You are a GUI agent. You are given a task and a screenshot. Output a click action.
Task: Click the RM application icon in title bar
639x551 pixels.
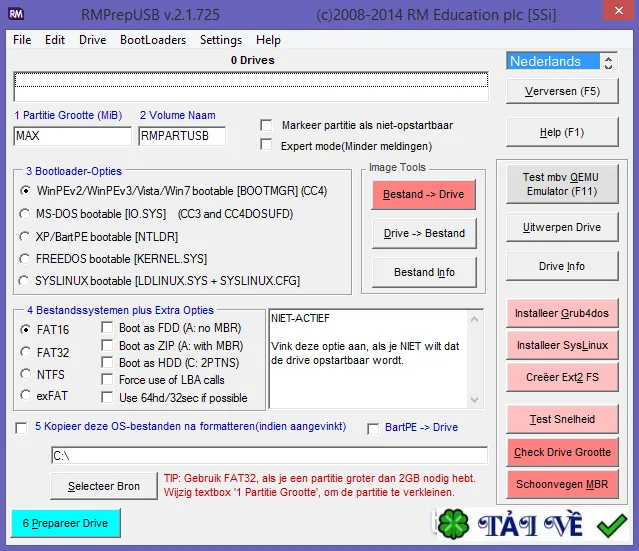point(16,14)
